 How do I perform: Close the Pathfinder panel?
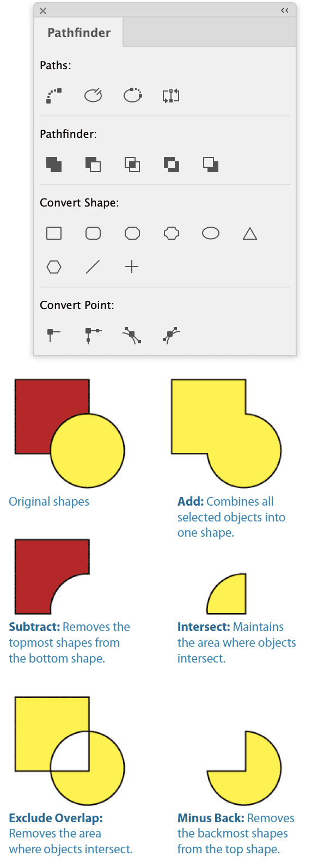pyautogui.click(x=43, y=11)
